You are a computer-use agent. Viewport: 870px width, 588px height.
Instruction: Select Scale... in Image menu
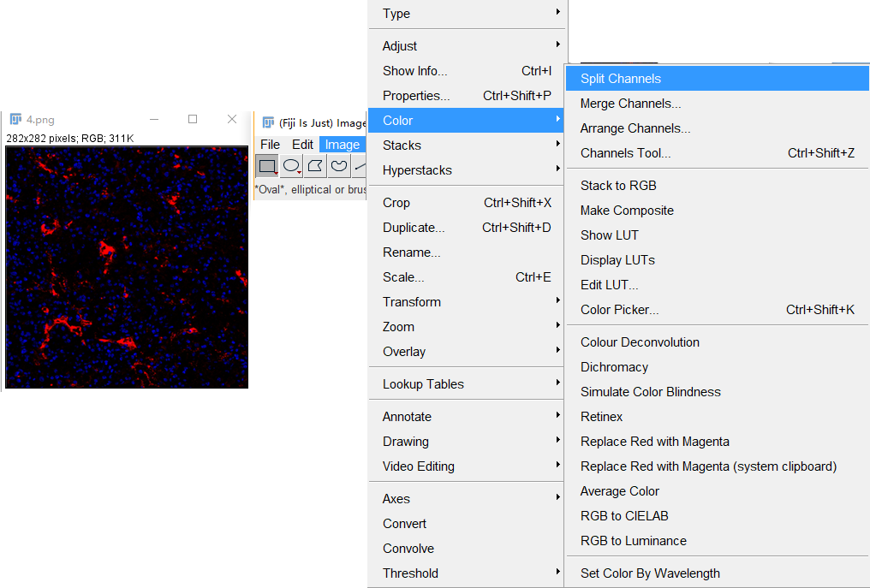tap(466, 277)
